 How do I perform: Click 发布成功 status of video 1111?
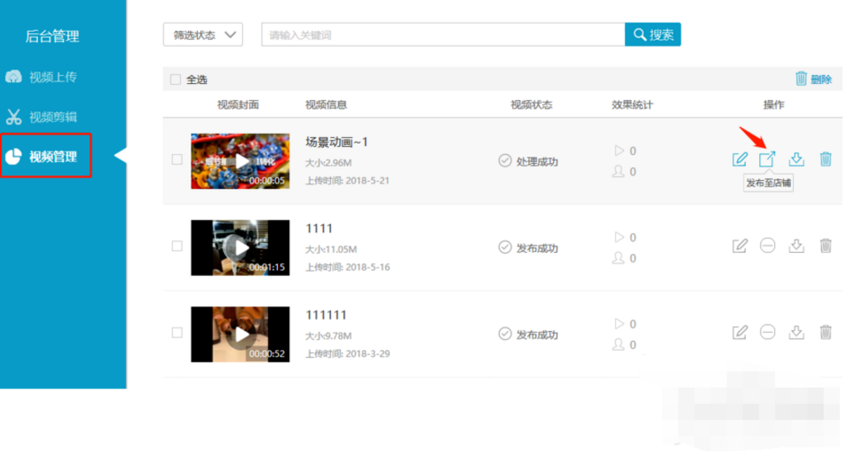pos(537,248)
